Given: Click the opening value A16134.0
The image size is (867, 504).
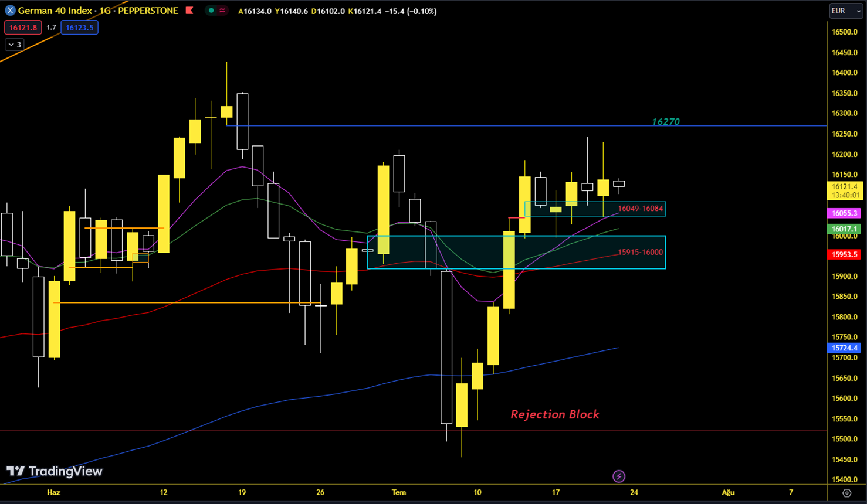Looking at the screenshot, I should click(x=255, y=11).
